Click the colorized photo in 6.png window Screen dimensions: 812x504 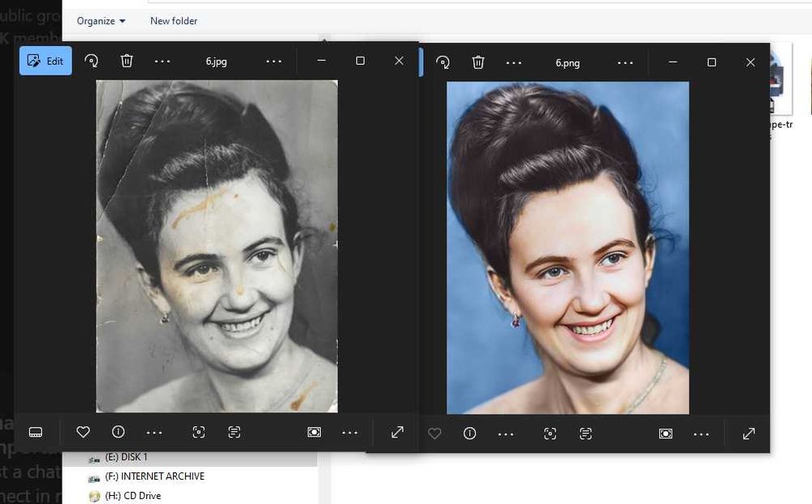click(x=568, y=248)
